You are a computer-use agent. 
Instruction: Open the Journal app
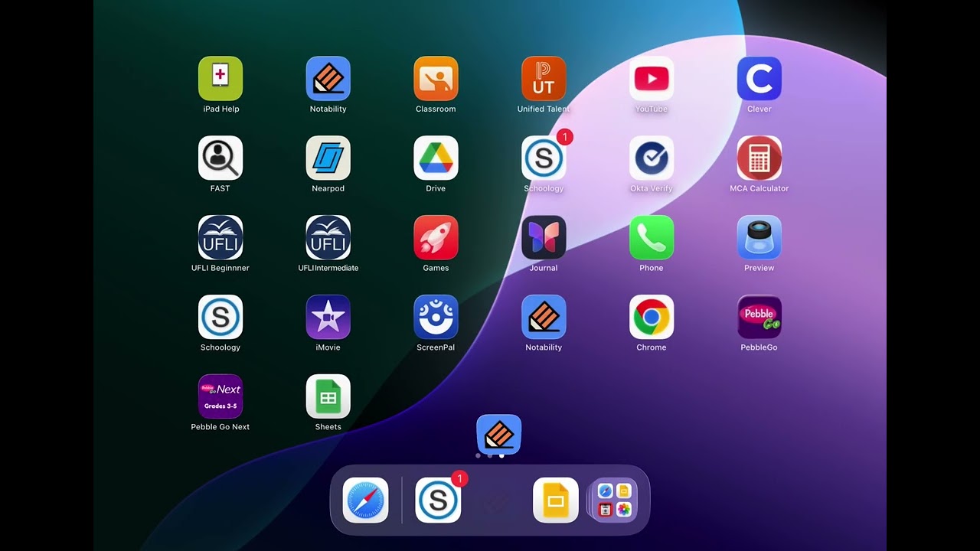544,238
